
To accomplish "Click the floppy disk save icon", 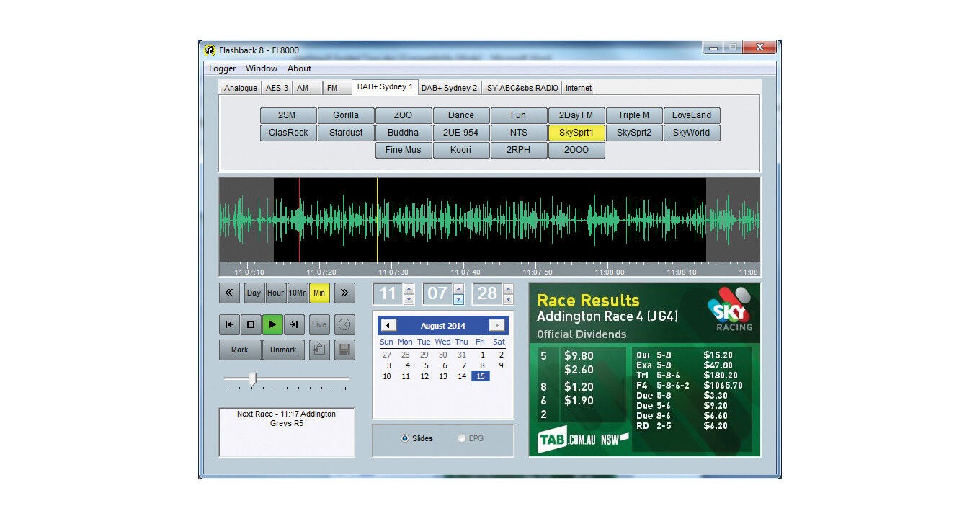I will (x=344, y=350).
